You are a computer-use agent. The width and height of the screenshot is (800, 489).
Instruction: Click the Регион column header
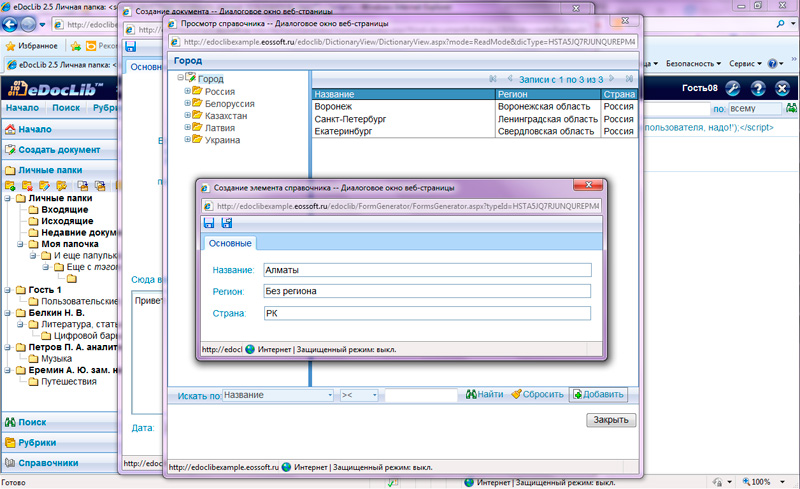[x=548, y=94]
